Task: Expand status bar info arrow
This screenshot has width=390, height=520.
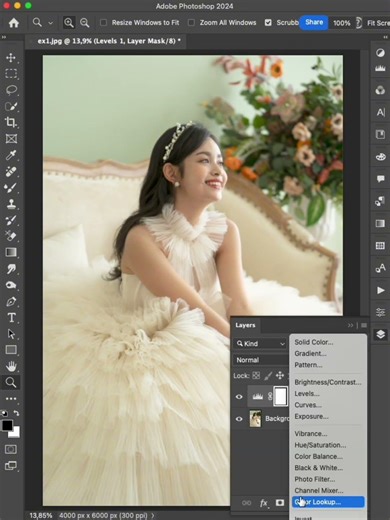Action: pyautogui.click(x=153, y=515)
